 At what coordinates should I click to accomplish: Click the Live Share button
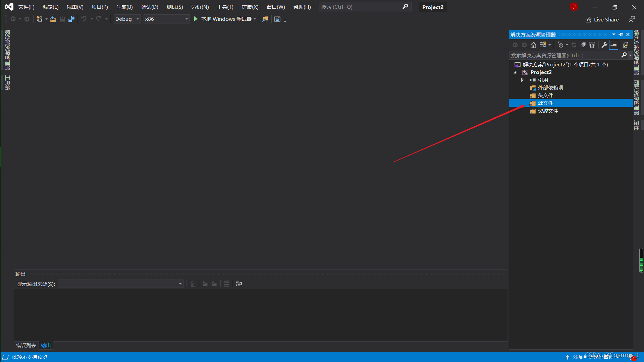tap(602, 20)
